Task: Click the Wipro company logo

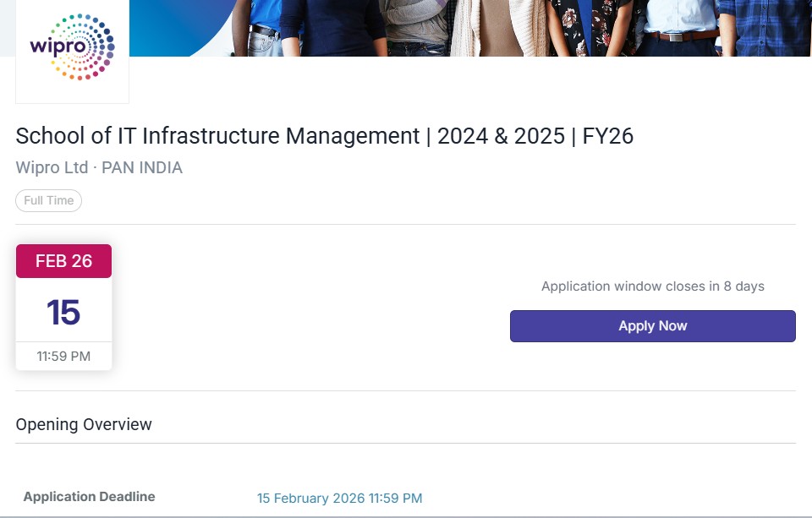Action: click(72, 47)
